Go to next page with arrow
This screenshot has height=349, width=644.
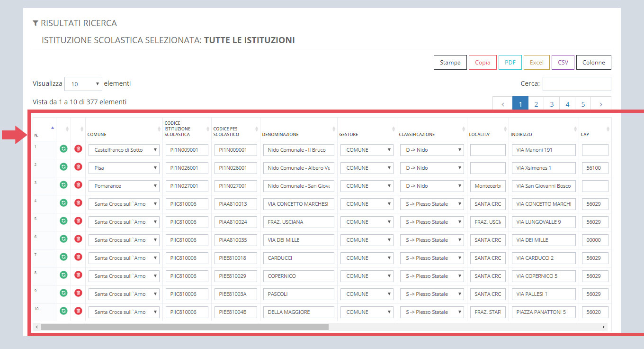click(601, 104)
